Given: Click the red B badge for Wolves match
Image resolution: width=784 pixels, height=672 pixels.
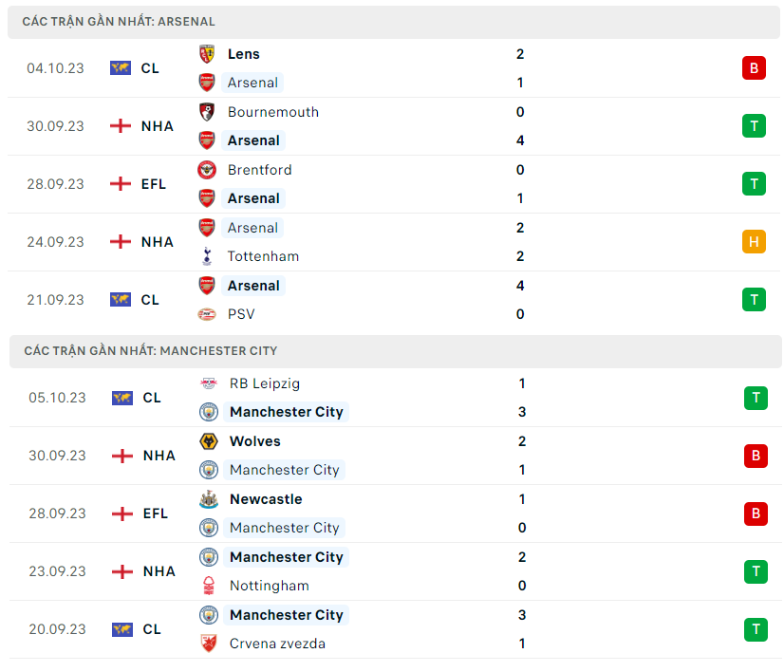Looking at the screenshot, I should (x=756, y=456).
